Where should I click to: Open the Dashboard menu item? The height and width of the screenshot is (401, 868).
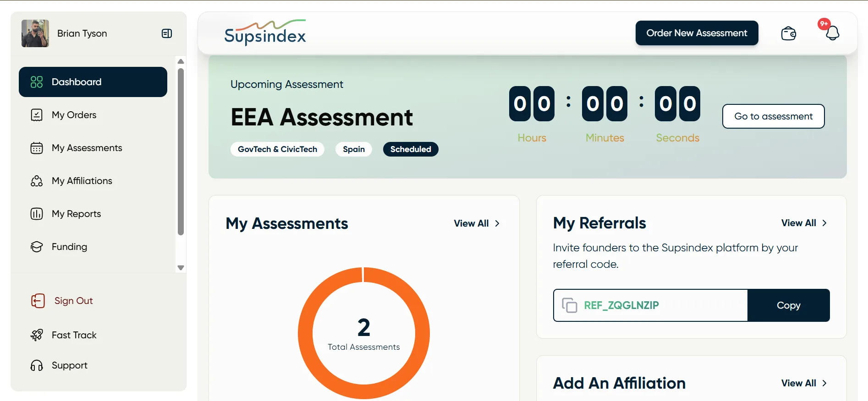93,82
